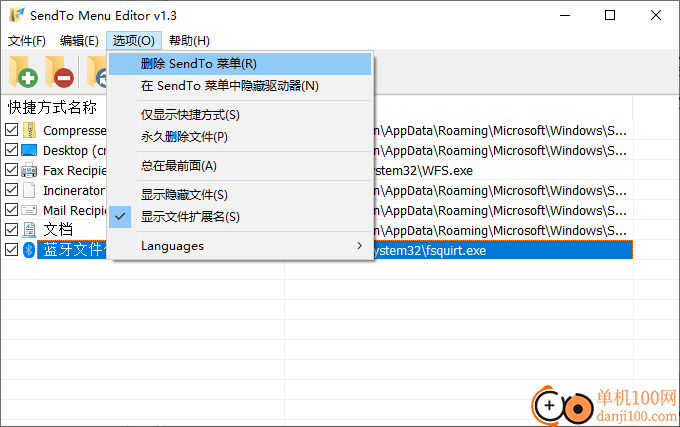Click the fsquirt.exe path cell
Screen dimensions: 680x427
503,250
